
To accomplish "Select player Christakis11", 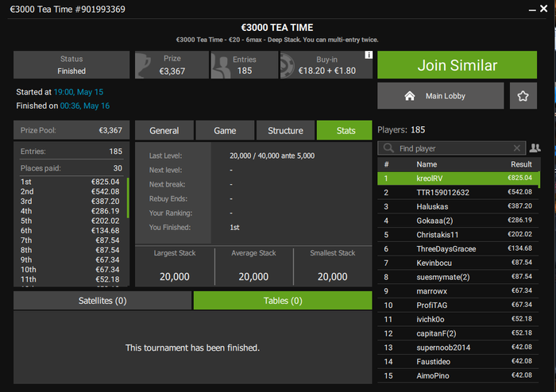I will pyautogui.click(x=458, y=235).
